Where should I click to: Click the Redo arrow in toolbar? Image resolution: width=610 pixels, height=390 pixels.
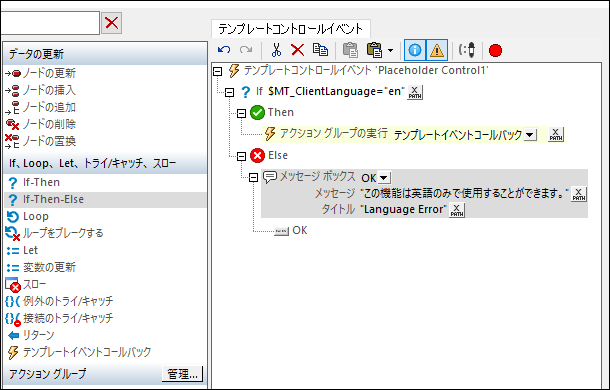246,50
